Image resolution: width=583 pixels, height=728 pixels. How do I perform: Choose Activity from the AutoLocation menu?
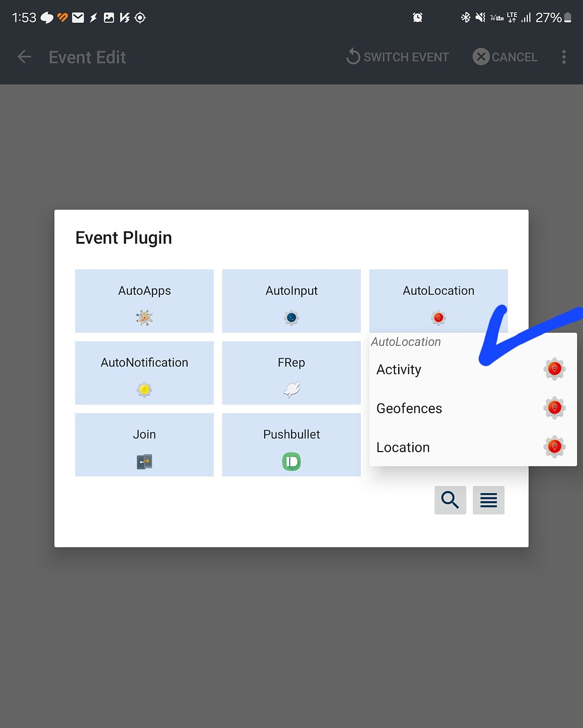(473, 369)
